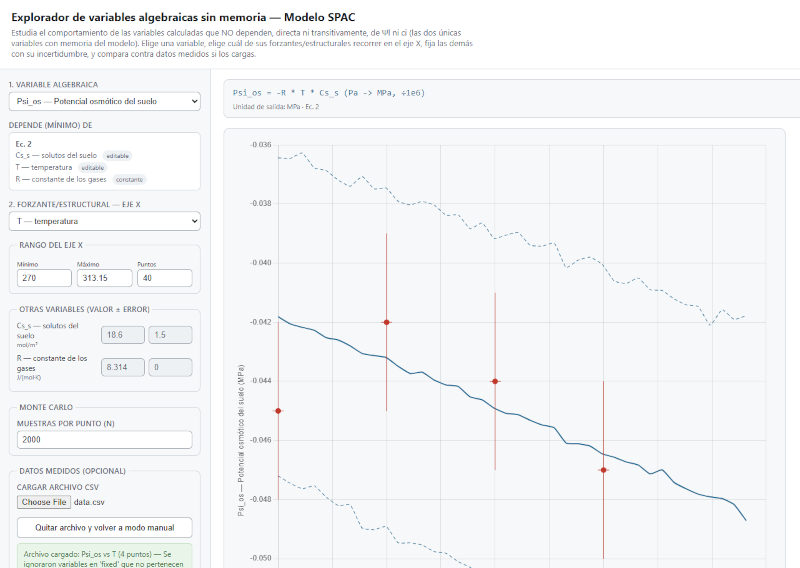Click the measured data point at -0.042
800x568 pixels.
pyautogui.click(x=387, y=322)
